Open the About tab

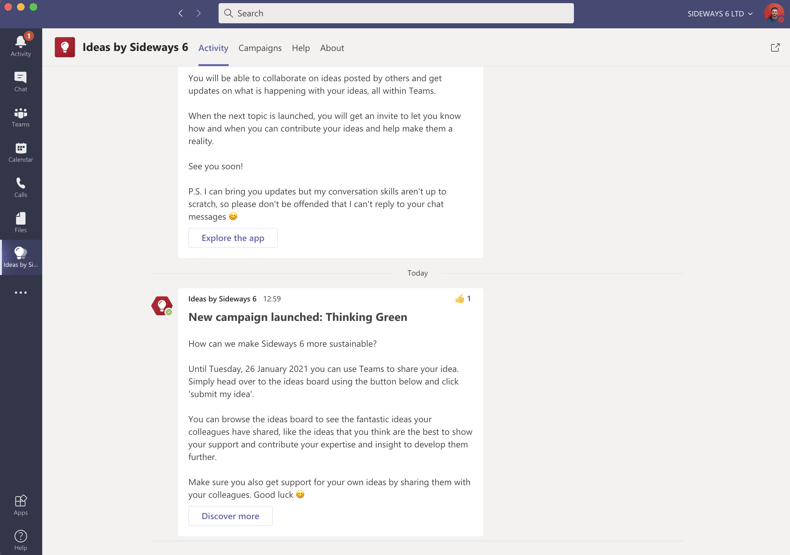(332, 48)
